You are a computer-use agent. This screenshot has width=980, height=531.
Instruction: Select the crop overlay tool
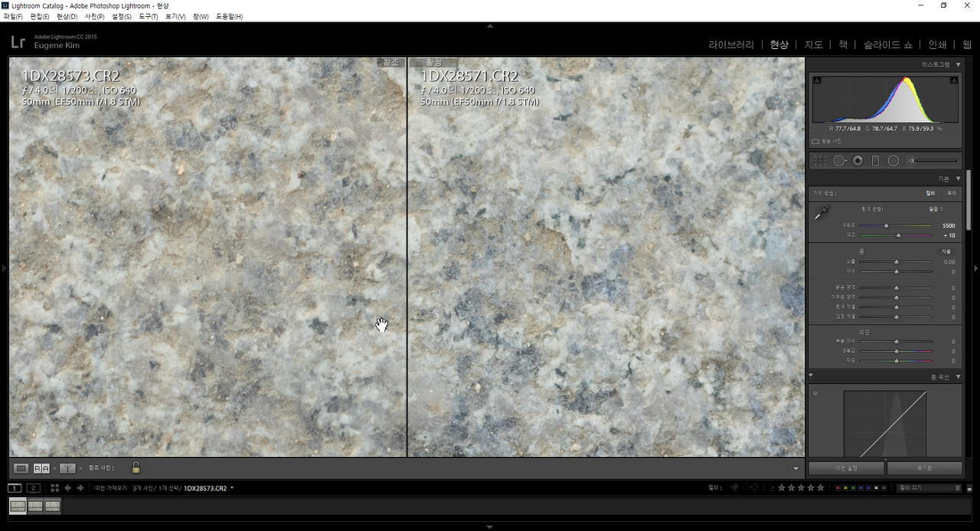tap(820, 161)
